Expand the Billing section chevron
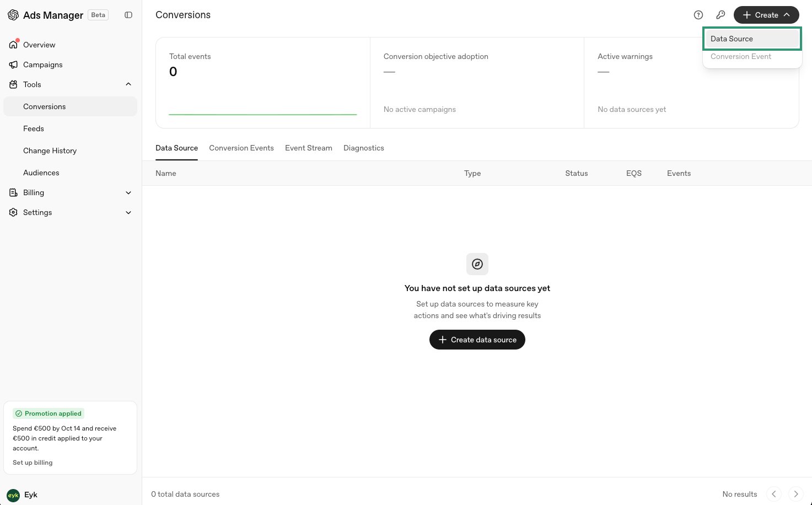The width and height of the screenshot is (812, 505). pos(128,192)
